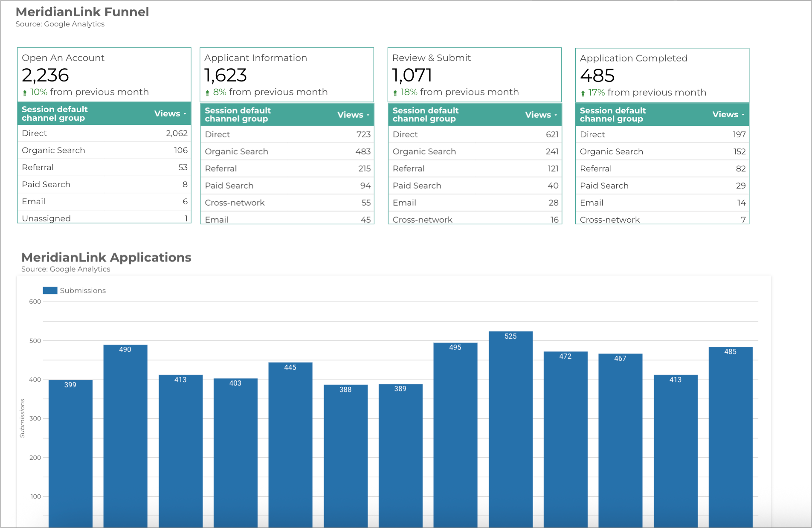Click the Organic Search row showing 483
This screenshot has width=812, height=528.
point(287,151)
